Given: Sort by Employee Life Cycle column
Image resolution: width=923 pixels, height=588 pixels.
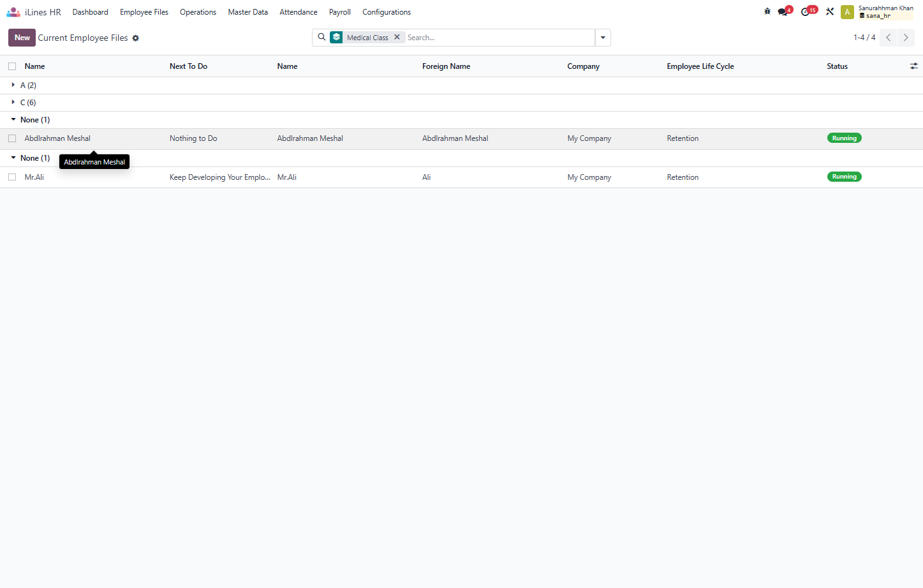Looking at the screenshot, I should tap(700, 66).
